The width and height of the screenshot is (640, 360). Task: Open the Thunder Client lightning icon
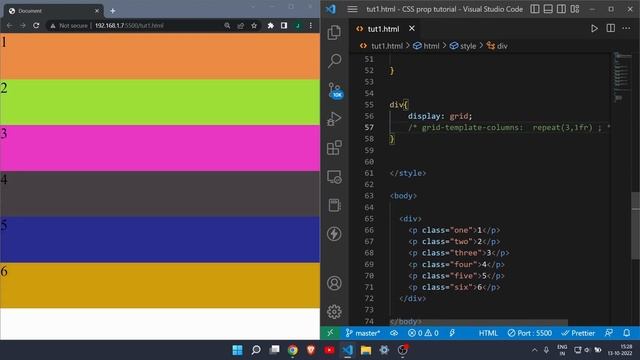334,234
